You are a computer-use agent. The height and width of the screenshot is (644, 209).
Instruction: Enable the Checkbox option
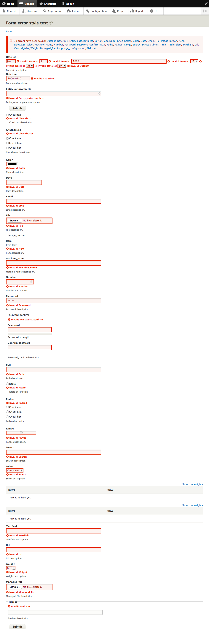tap(7, 115)
